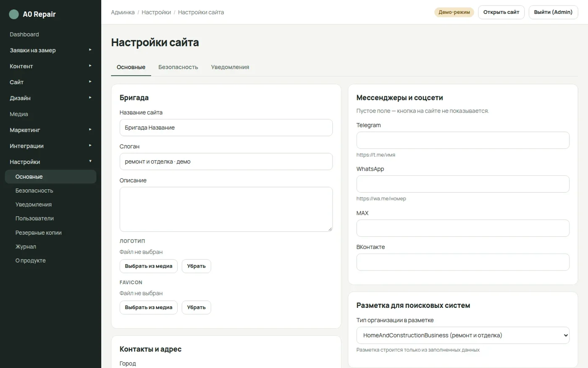Focus the WhatsApp input field
This screenshot has height=368, width=588.
pos(463,184)
